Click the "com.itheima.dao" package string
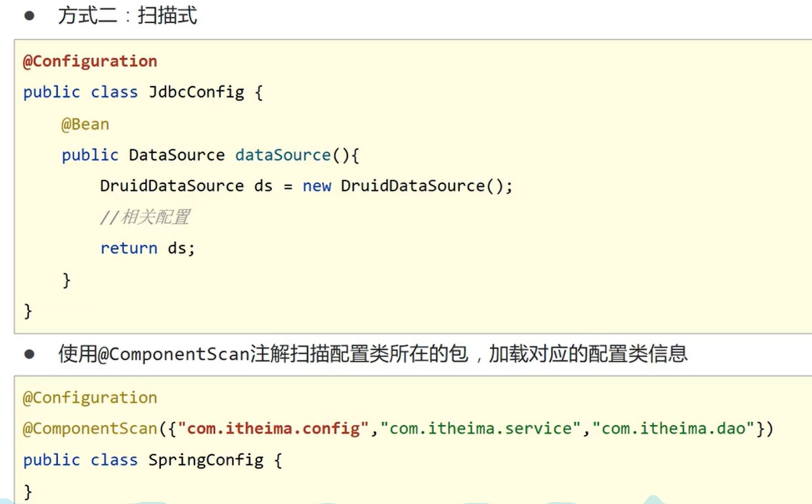This screenshot has height=504, width=812. (x=673, y=428)
